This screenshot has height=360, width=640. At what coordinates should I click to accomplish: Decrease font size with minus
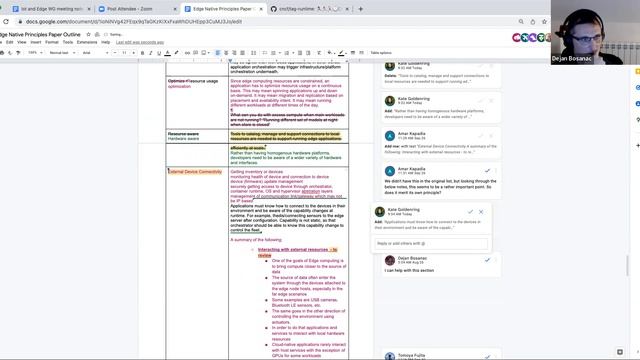(x=115, y=53)
